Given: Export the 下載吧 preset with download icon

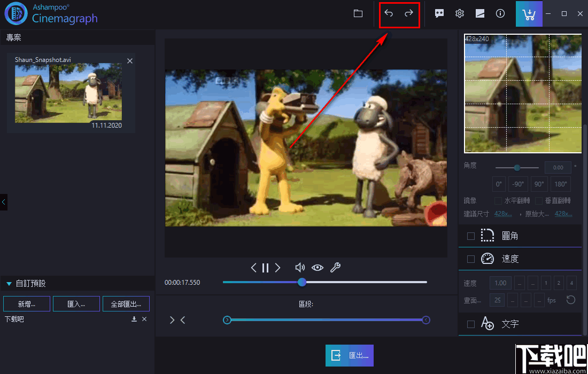Looking at the screenshot, I should click(134, 319).
